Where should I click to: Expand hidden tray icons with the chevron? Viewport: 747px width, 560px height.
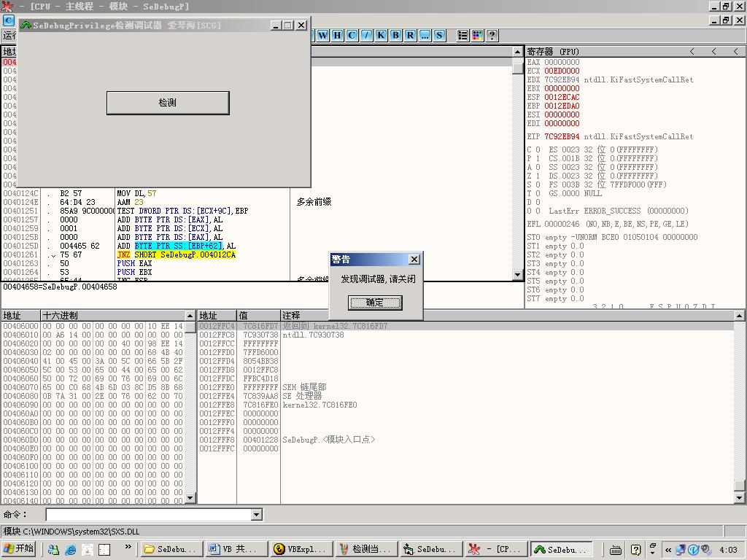668,550
